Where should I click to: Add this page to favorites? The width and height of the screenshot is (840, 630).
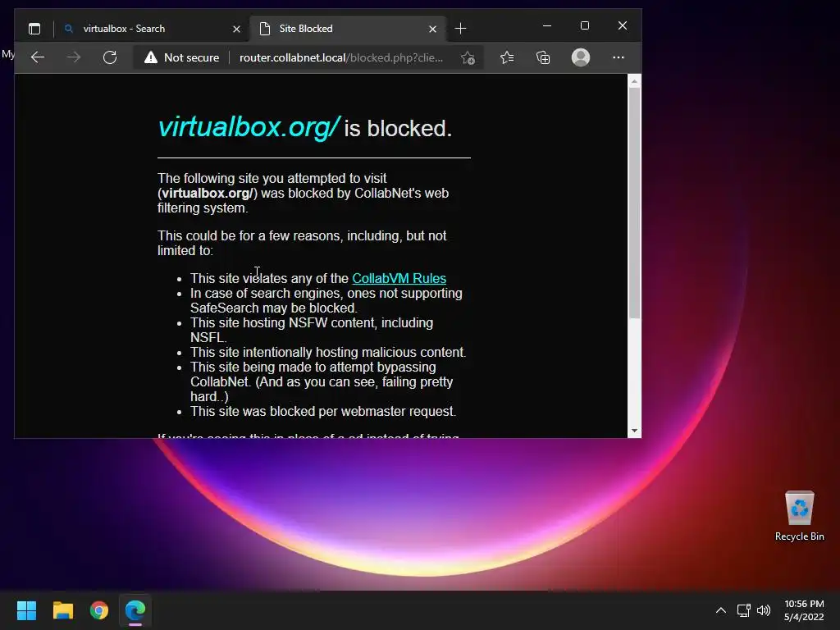(x=468, y=58)
